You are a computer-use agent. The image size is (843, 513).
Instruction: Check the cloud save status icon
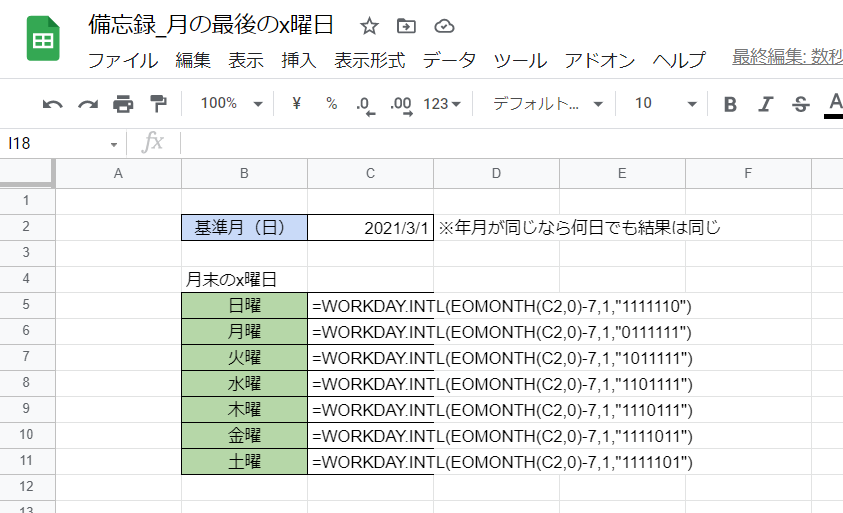(444, 26)
